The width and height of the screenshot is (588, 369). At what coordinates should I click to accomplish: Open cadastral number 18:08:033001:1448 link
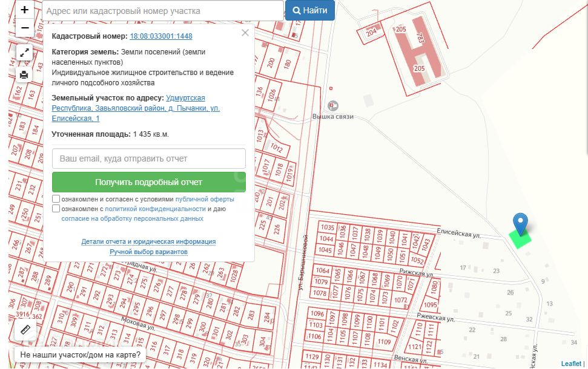(161, 36)
